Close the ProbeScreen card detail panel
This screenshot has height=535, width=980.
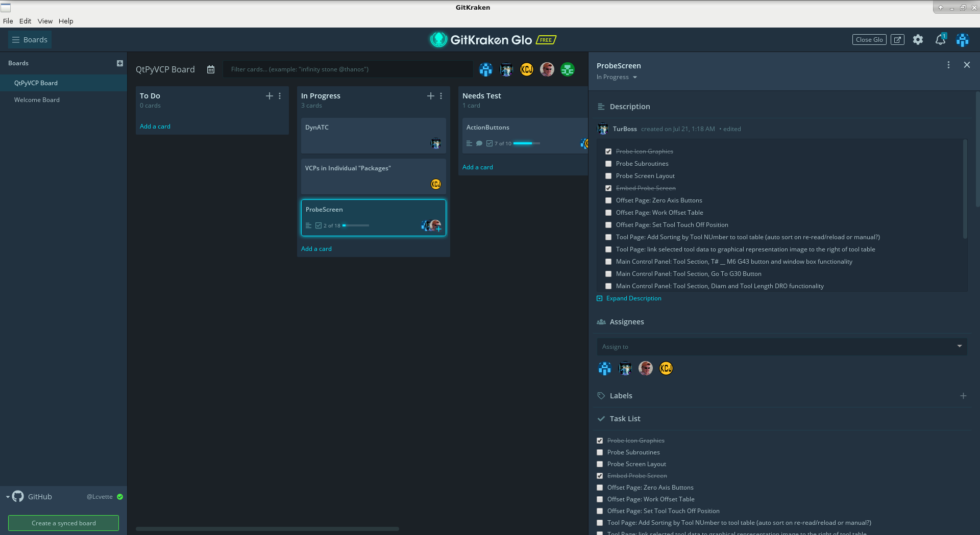point(967,65)
